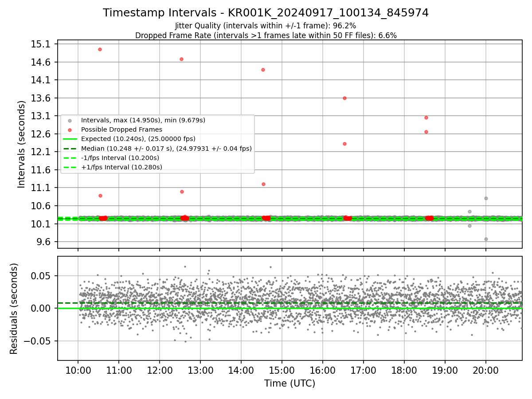The image size is (532, 399).
Task: Click legend entry '+1/fps Interval (10.280s)'
Action: [121, 167]
